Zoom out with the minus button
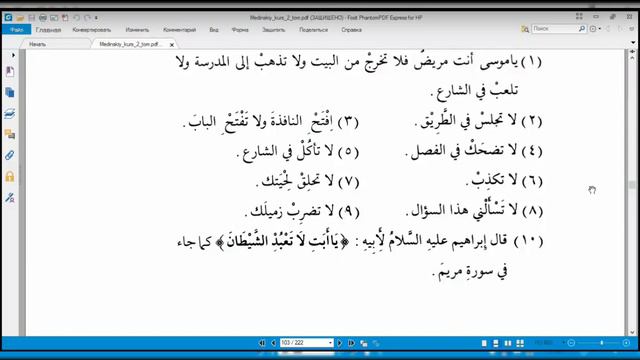Image resolution: width=640 pixels, height=360 pixels. [x=571, y=343]
